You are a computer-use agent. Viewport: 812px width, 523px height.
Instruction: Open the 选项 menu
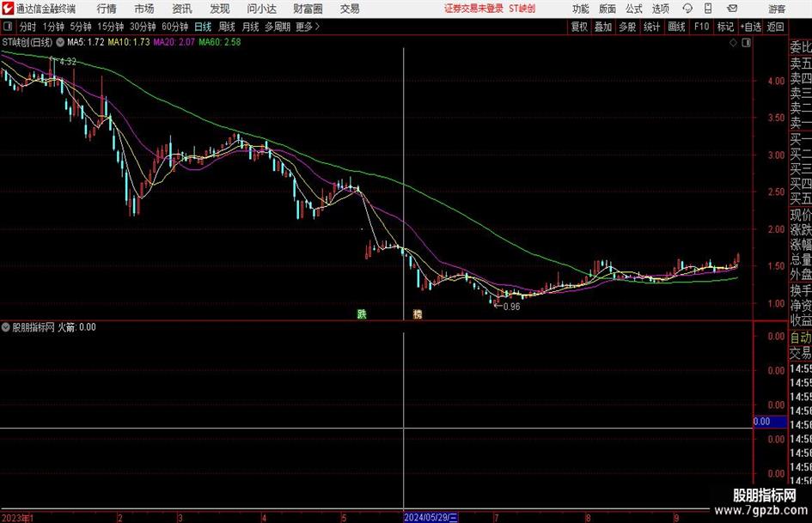point(660,9)
